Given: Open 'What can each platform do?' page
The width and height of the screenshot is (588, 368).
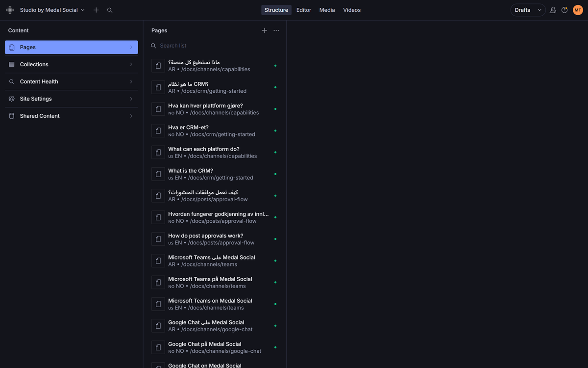Looking at the screenshot, I should (215, 152).
